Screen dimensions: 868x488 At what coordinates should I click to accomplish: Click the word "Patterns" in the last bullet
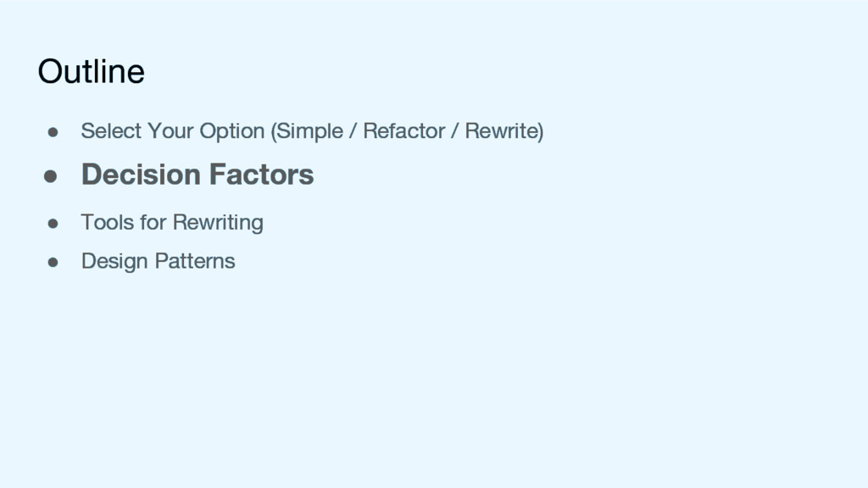[195, 261]
